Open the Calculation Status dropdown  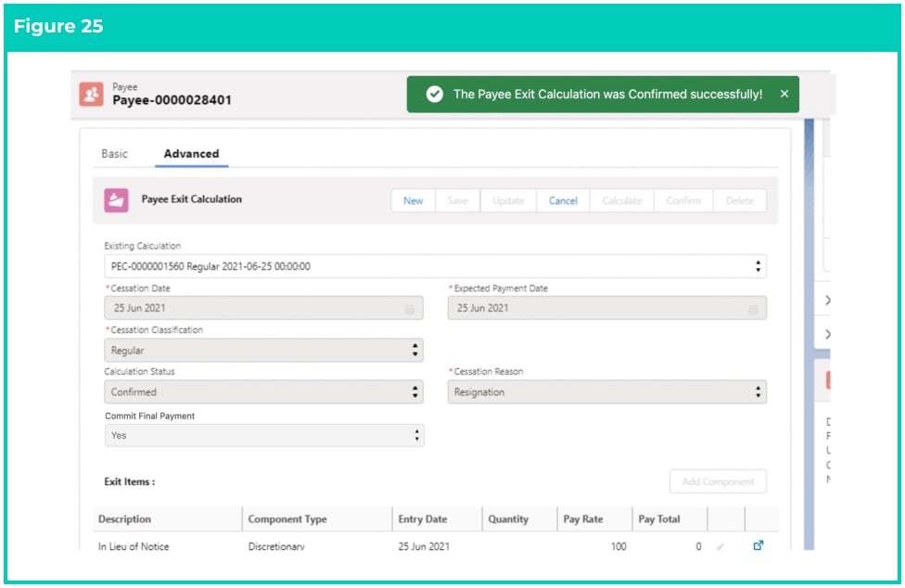click(263, 391)
